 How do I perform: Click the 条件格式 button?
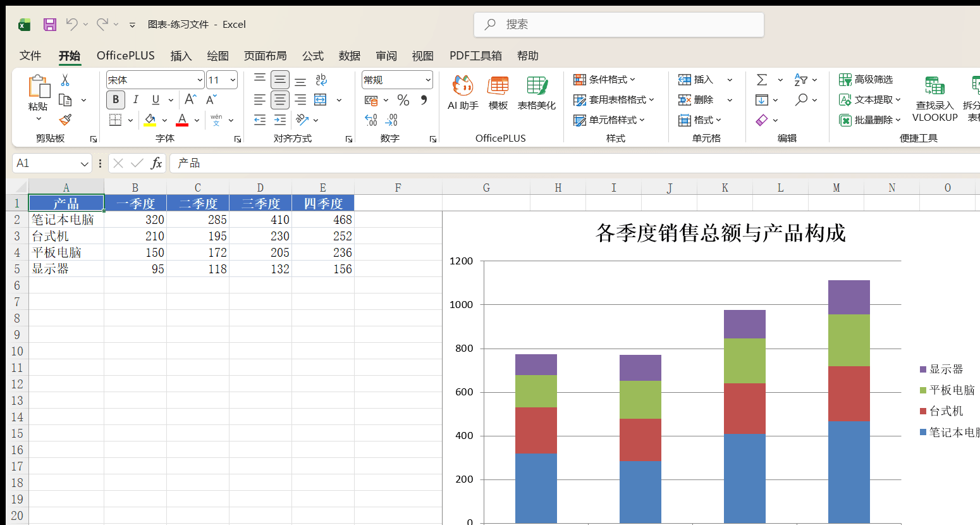click(604, 80)
